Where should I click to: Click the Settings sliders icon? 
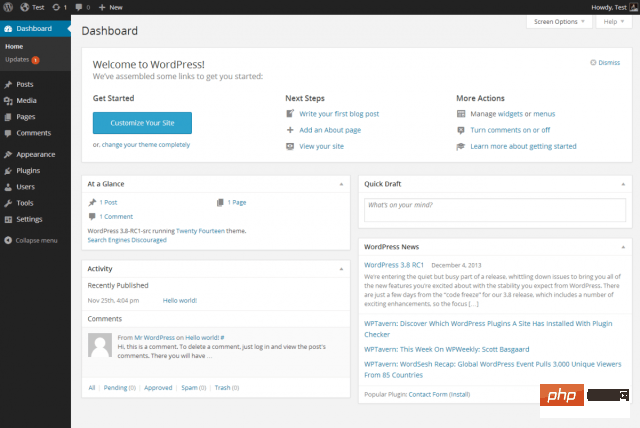pos(8,220)
